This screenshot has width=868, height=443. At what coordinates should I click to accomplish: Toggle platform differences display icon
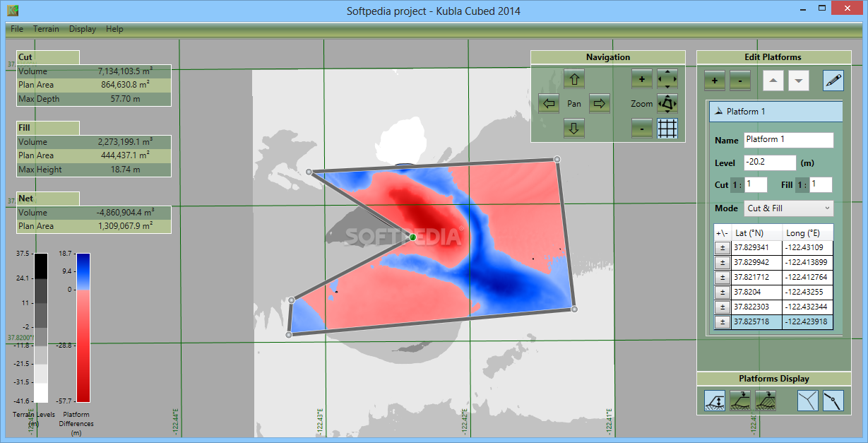tap(715, 401)
